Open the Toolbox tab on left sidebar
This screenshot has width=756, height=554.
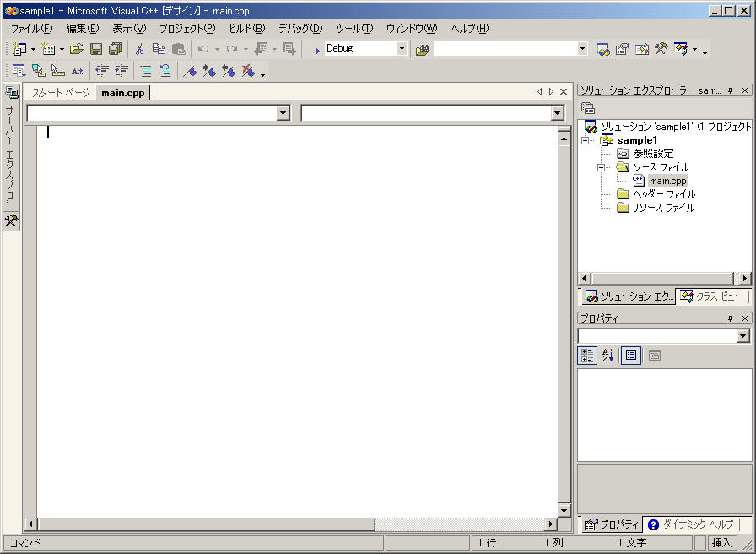(11, 221)
